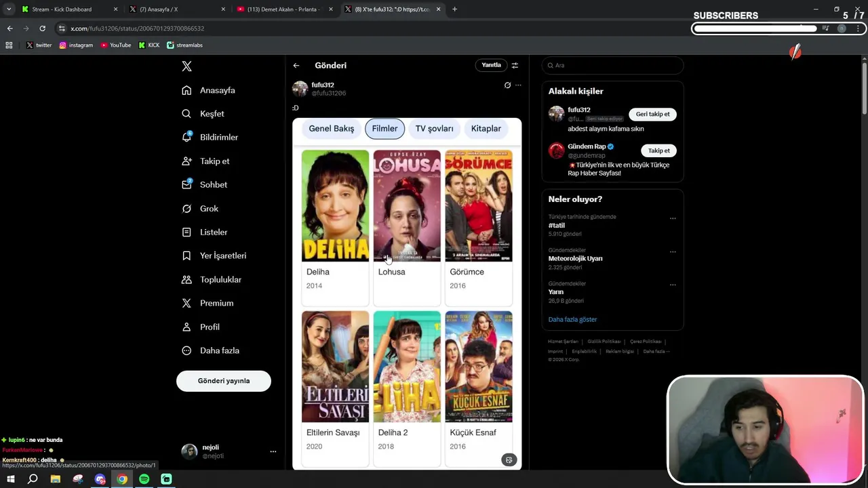This screenshot has width=868, height=488.
Task: Open Topluluklar communities
Action: click(x=211, y=279)
